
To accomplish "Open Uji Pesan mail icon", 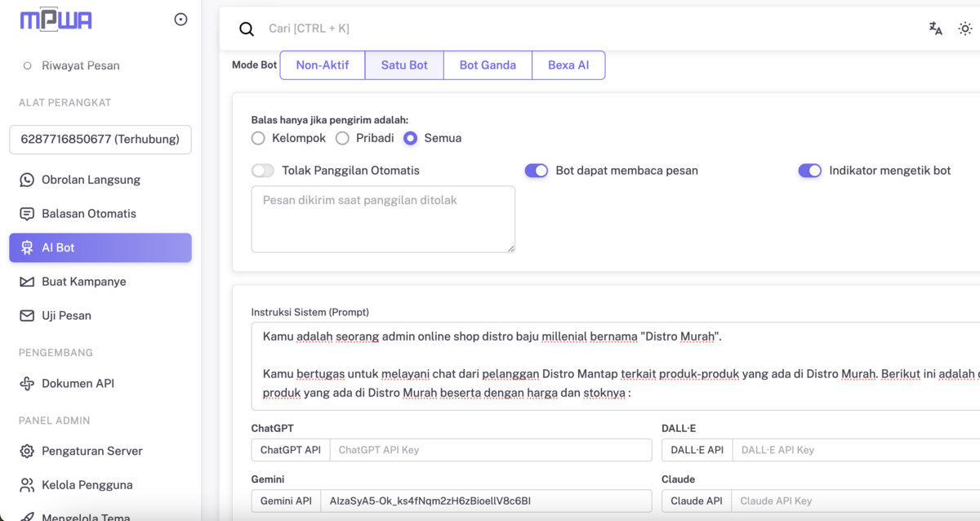I will coord(27,315).
